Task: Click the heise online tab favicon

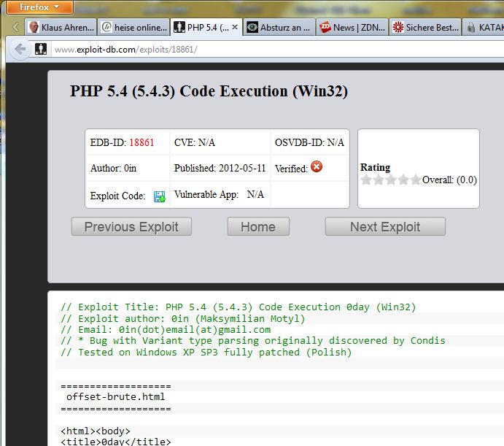Action: 106,27
